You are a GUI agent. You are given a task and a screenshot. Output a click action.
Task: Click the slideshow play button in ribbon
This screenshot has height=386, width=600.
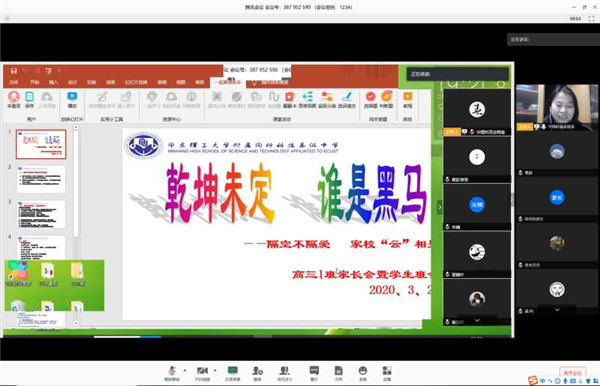click(x=72, y=100)
